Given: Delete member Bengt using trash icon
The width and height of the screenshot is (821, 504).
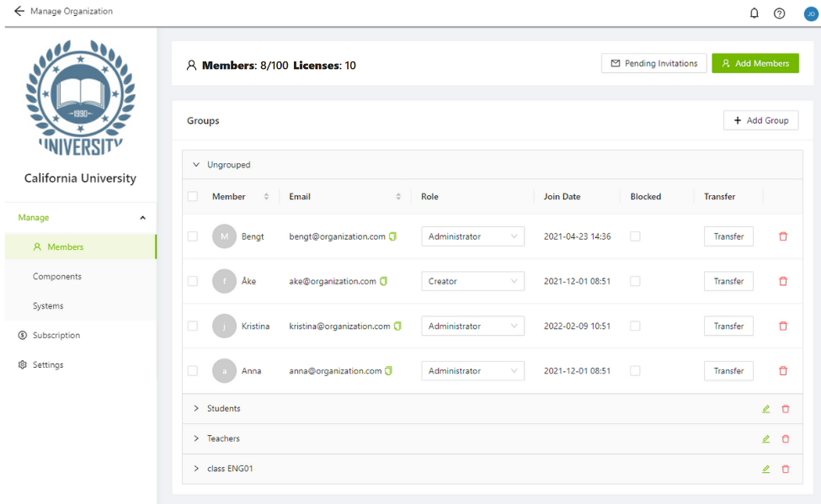Looking at the screenshot, I should point(783,236).
